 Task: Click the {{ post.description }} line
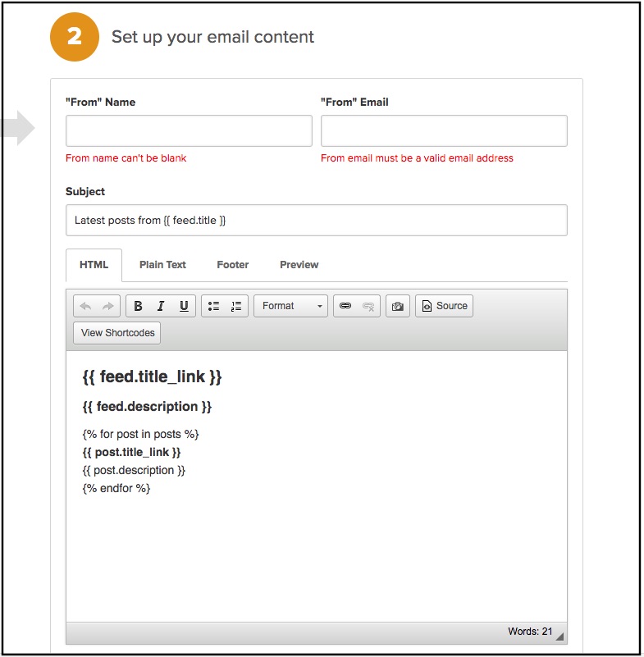[x=134, y=471]
